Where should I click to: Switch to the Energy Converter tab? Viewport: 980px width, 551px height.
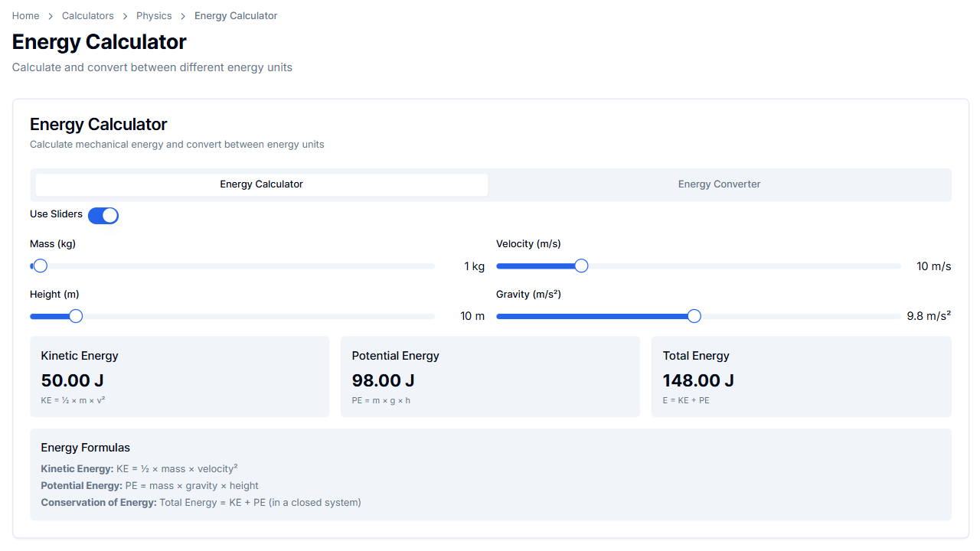tap(718, 184)
